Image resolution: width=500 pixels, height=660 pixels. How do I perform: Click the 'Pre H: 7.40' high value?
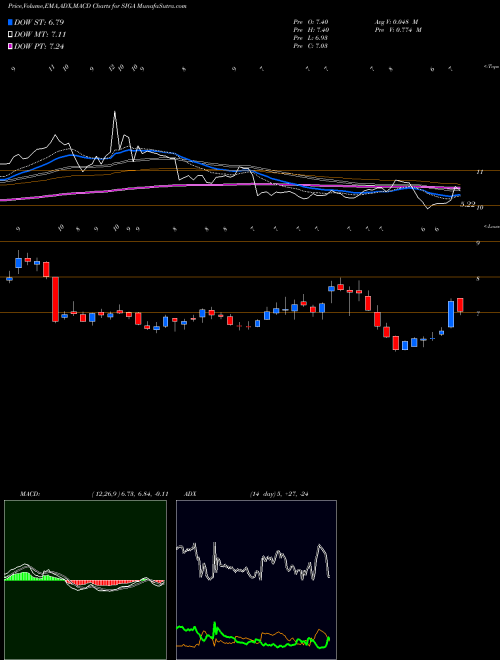click(x=311, y=30)
